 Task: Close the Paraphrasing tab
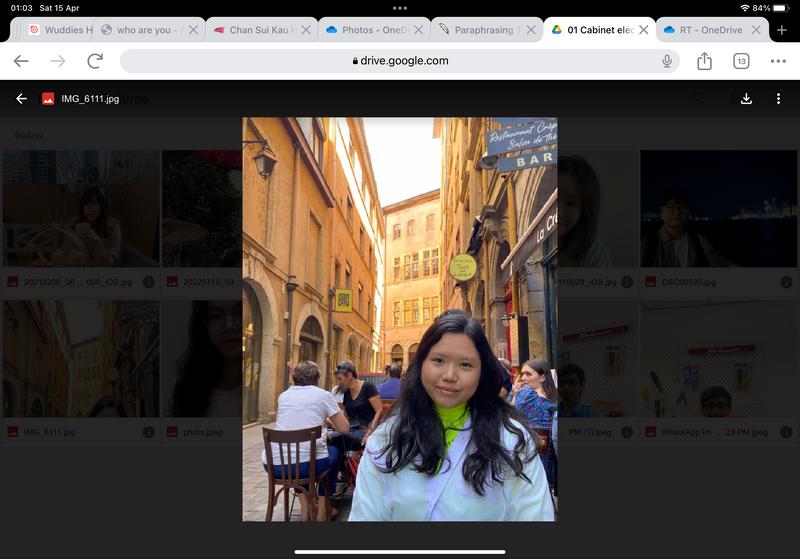pos(531,30)
